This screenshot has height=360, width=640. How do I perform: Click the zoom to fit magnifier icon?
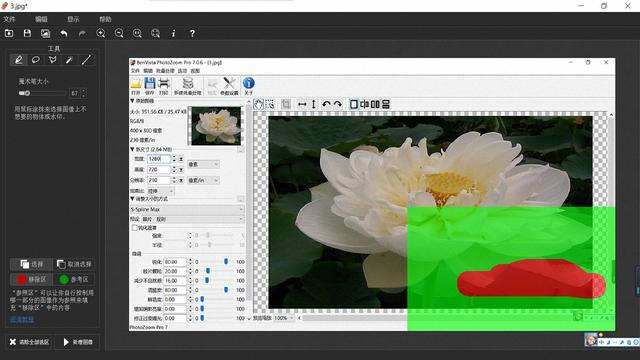(x=156, y=33)
